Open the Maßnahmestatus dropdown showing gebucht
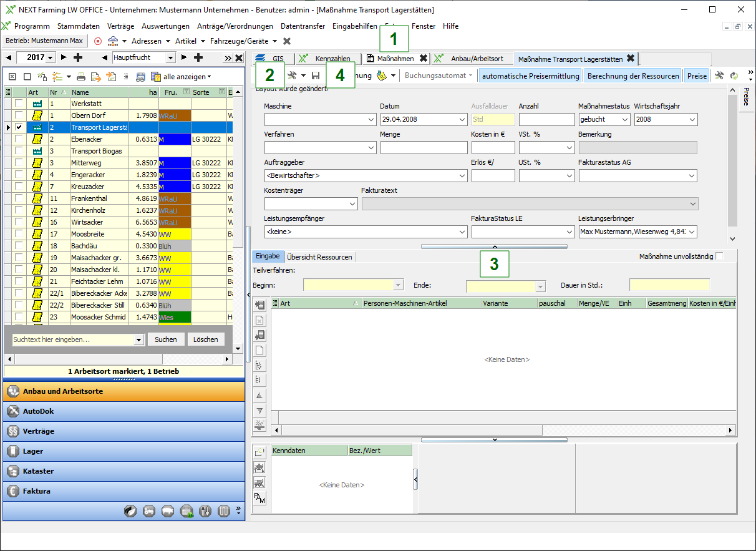This screenshot has width=756, height=551. (625, 119)
